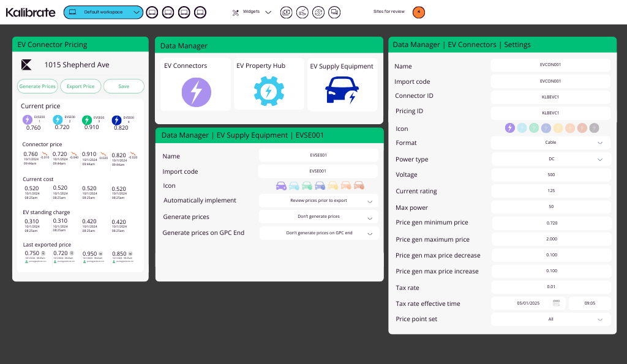Click the Sites for review orange badge
This screenshot has height=364, width=627.
[418, 12]
